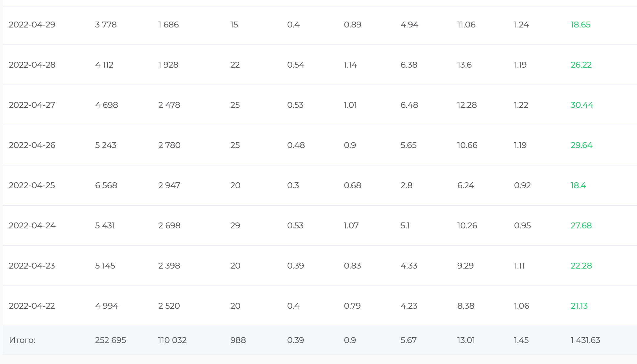Click the green 27.68 figure

click(581, 225)
